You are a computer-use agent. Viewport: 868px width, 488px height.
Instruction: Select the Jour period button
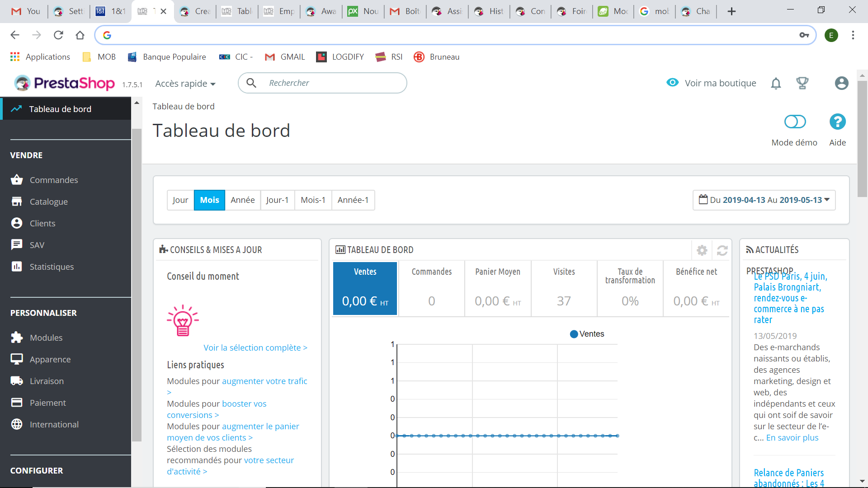click(180, 200)
